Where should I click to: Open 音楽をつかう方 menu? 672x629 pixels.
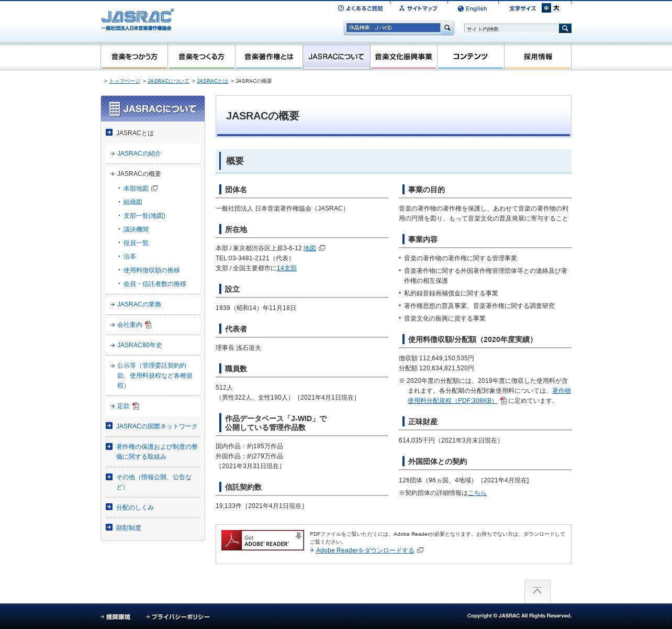pyautogui.click(x=135, y=57)
